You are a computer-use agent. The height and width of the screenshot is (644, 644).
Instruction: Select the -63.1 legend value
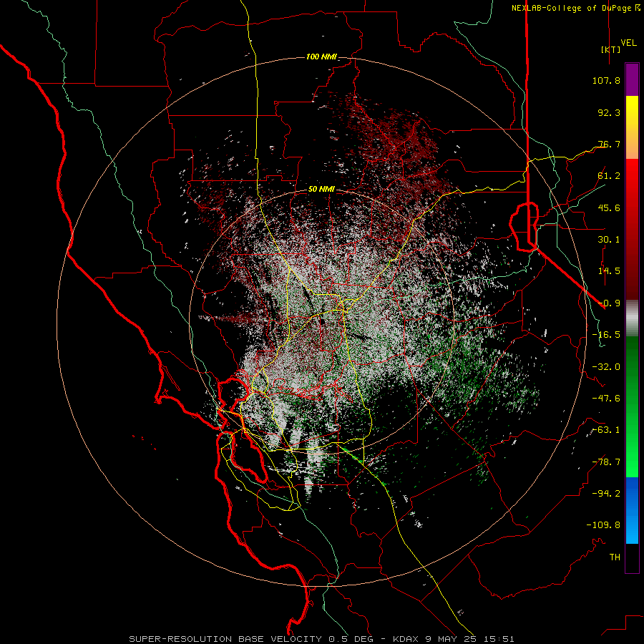(606, 430)
